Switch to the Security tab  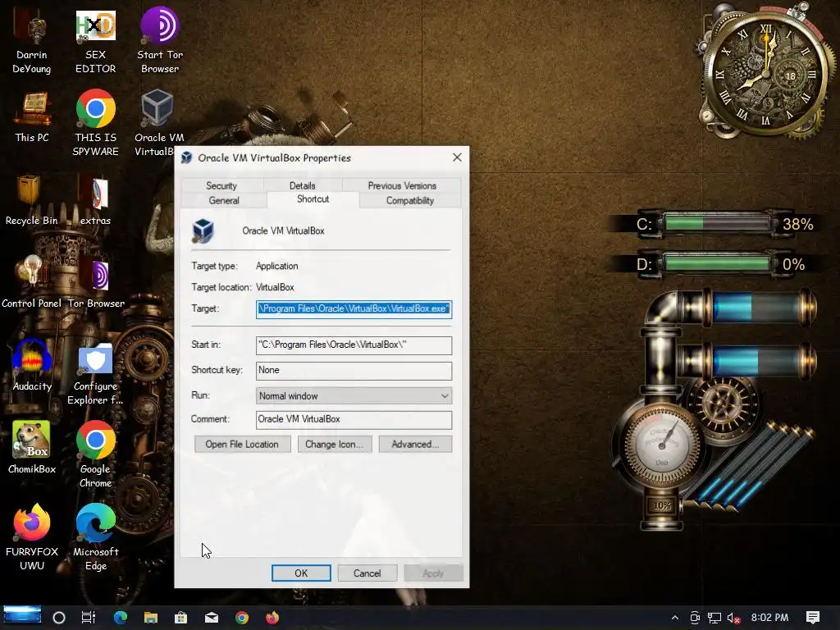click(x=221, y=185)
